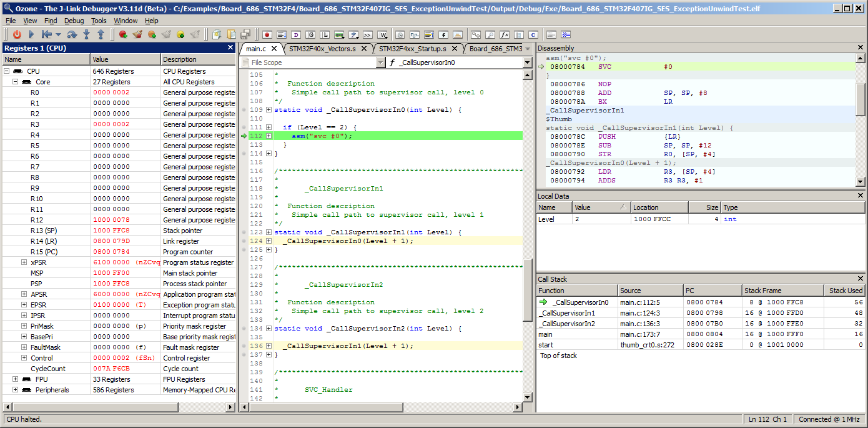
Task: Switch to the STM32F40x_Vectors.s tab
Action: click(x=323, y=48)
